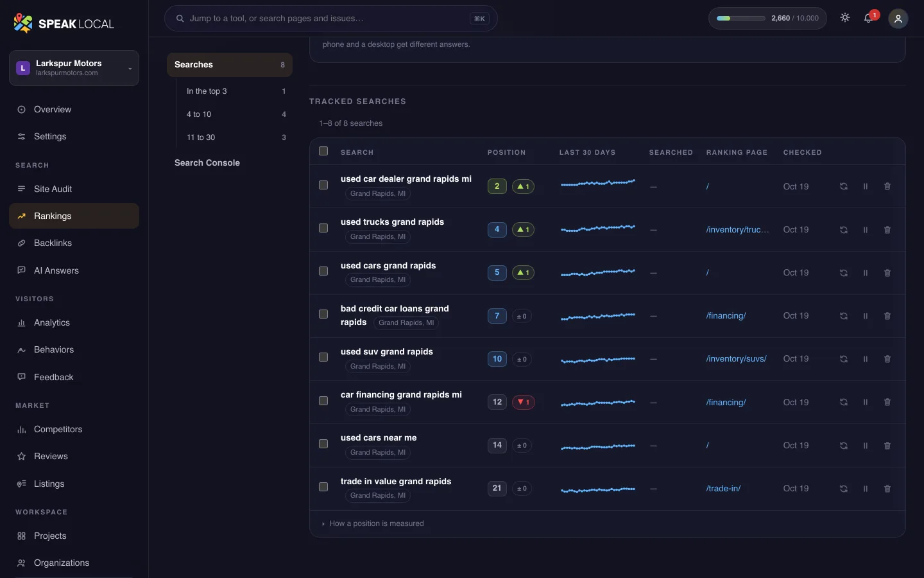Check the 'used car dealer grand rapids mi' row

pyautogui.click(x=323, y=185)
